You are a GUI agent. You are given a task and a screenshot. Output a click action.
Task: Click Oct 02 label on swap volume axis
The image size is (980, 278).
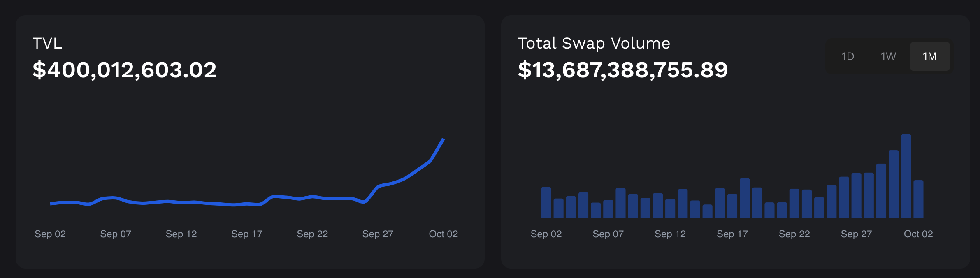pos(918,234)
